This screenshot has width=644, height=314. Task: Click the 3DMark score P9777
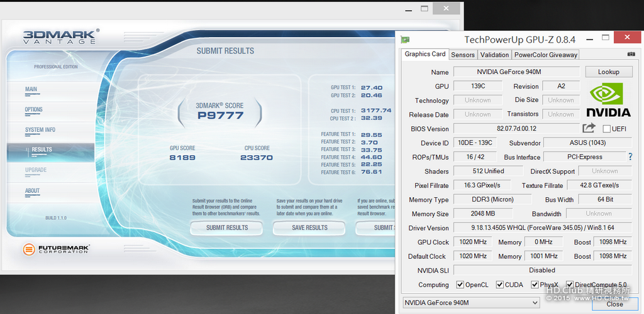click(220, 115)
